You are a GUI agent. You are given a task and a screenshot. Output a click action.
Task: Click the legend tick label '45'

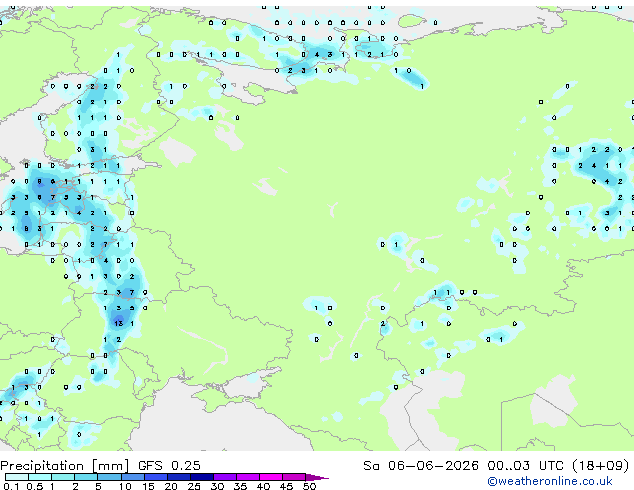(286, 486)
